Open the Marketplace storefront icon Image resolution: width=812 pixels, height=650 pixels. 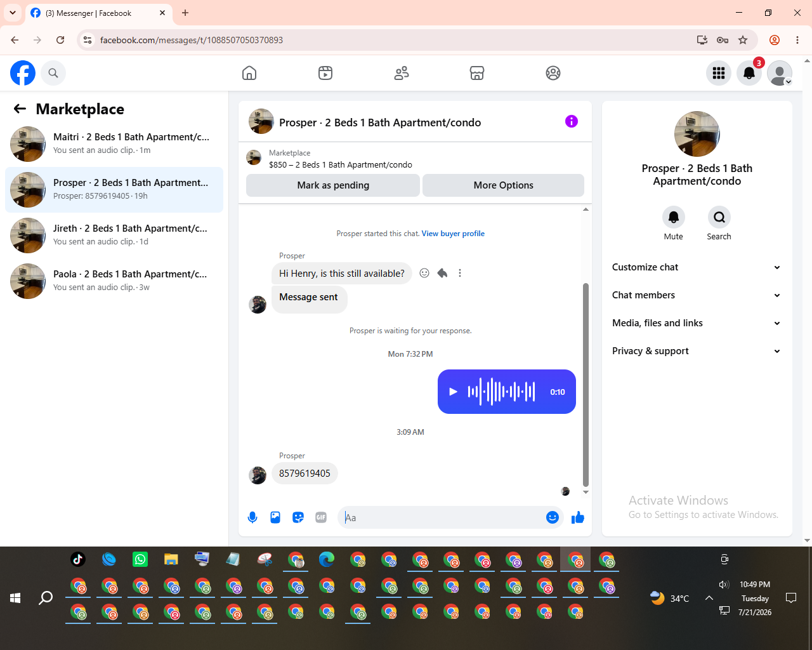pyautogui.click(x=477, y=73)
